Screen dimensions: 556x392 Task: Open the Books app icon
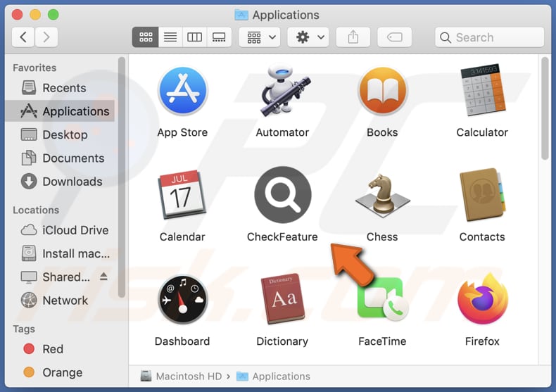pos(382,91)
